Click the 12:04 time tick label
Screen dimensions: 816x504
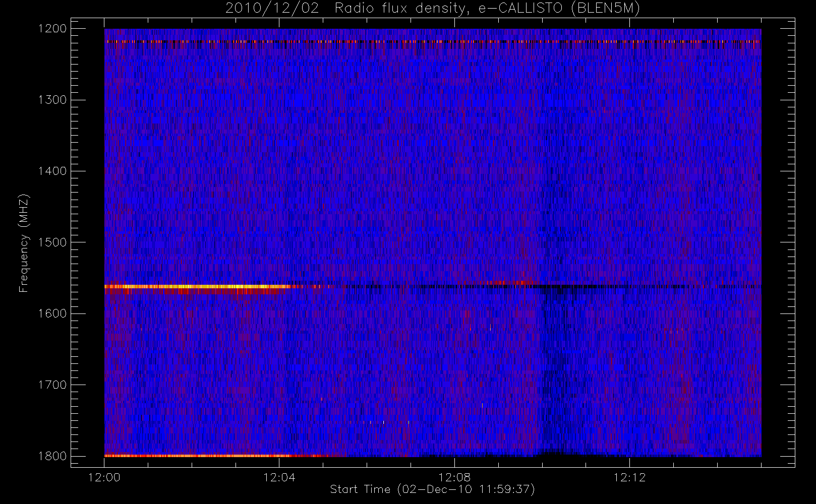[x=279, y=477]
